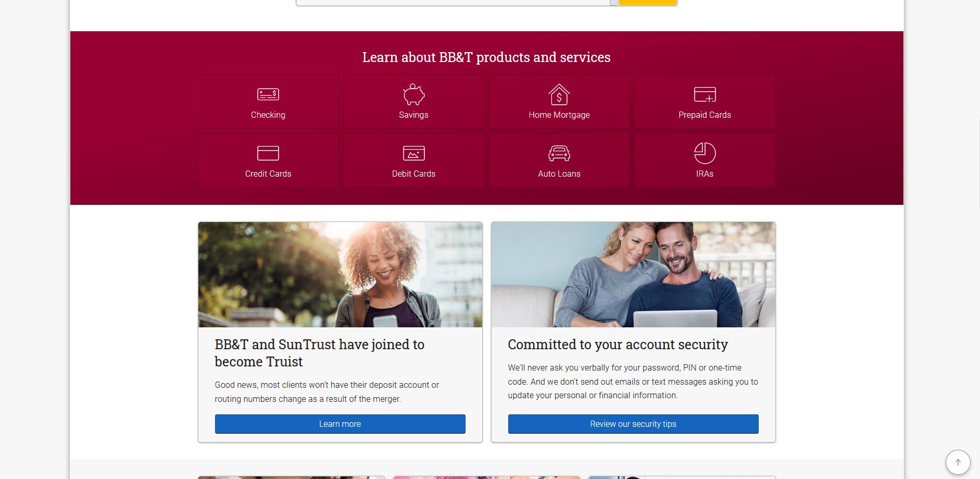The height and width of the screenshot is (479, 980).
Task: Click the Review our security tips button
Action: [633, 424]
